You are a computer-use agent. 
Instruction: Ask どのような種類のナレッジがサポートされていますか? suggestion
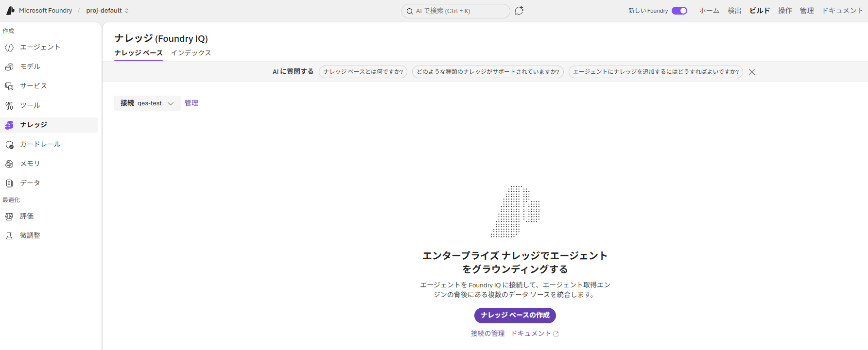(488, 72)
